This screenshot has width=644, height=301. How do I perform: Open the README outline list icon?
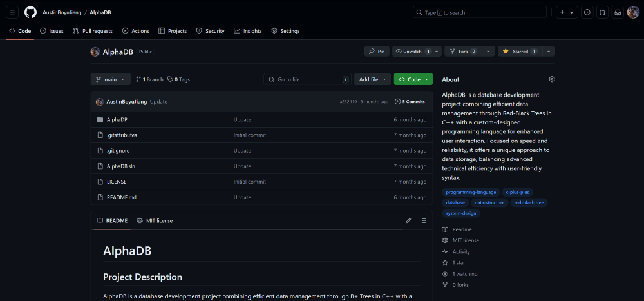coord(423,220)
